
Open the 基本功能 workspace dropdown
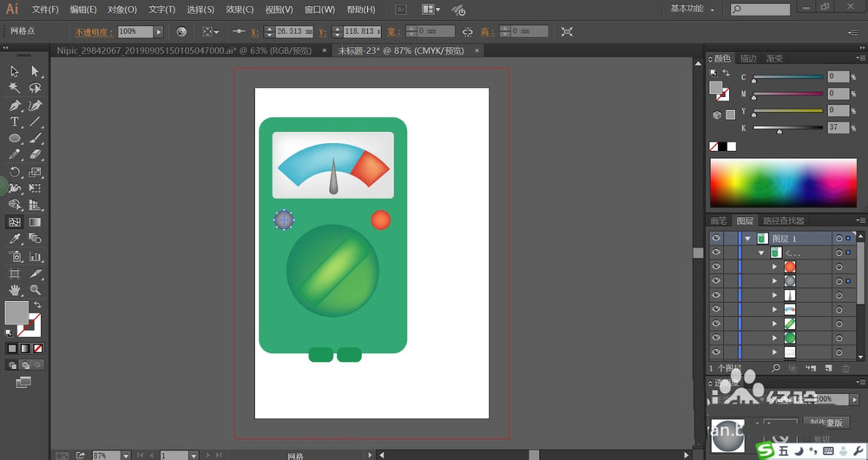coord(692,9)
